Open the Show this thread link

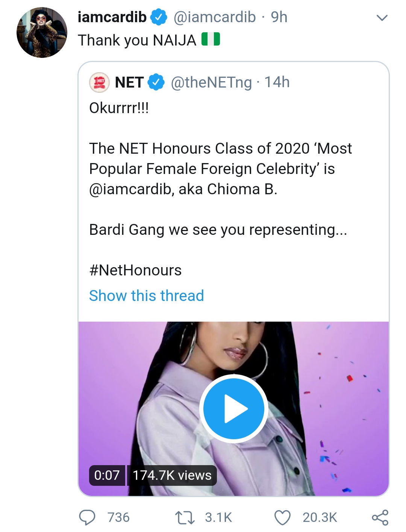click(x=146, y=296)
